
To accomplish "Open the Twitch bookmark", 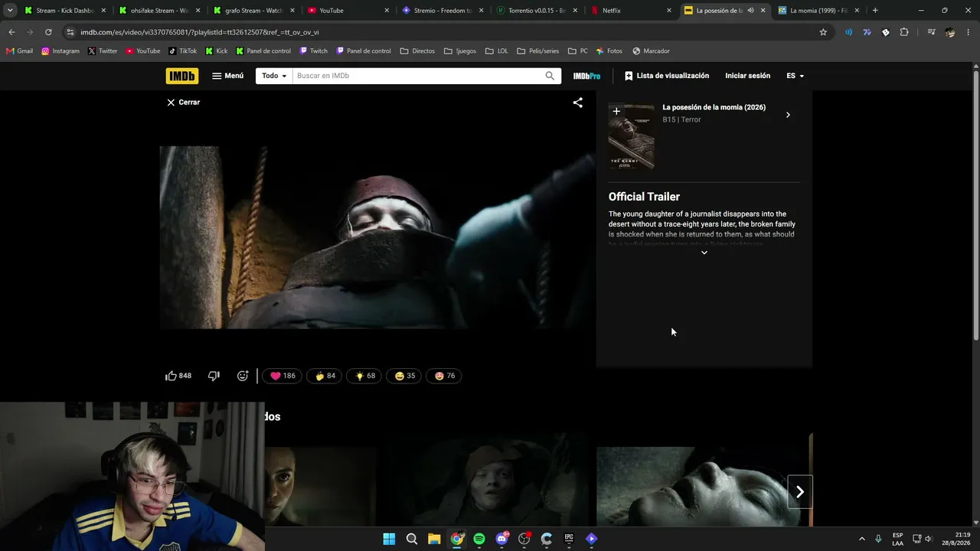I will point(314,51).
